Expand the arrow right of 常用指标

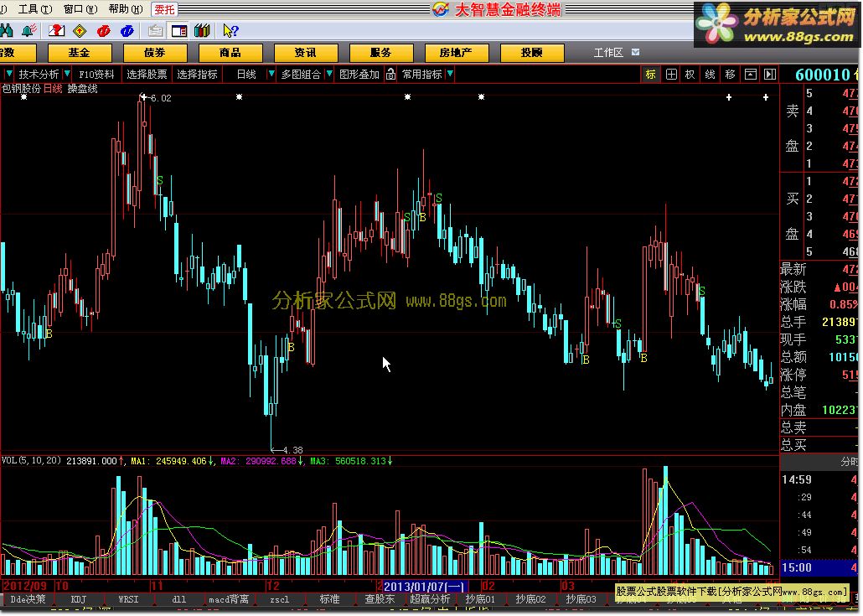point(450,73)
